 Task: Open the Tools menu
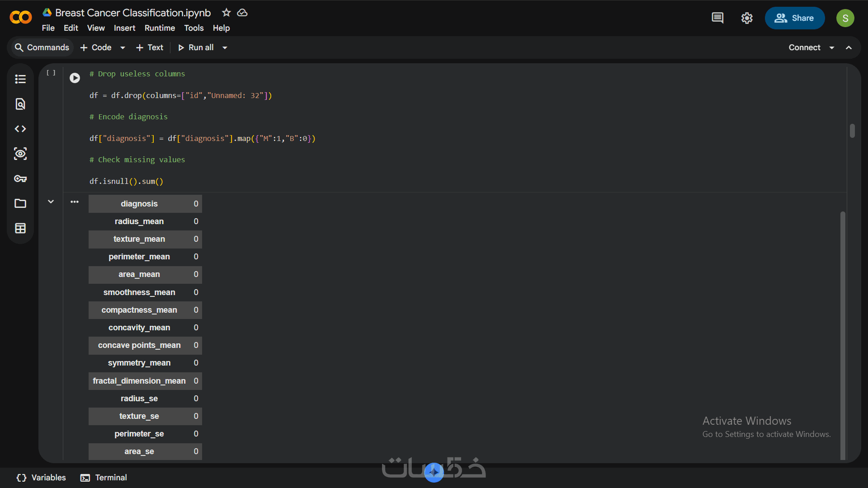tap(193, 28)
